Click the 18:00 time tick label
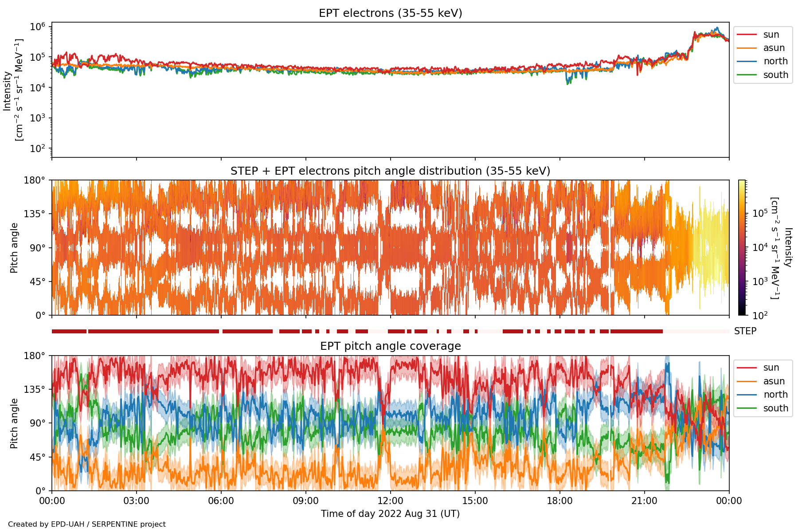This screenshot has height=532, width=798. (559, 501)
